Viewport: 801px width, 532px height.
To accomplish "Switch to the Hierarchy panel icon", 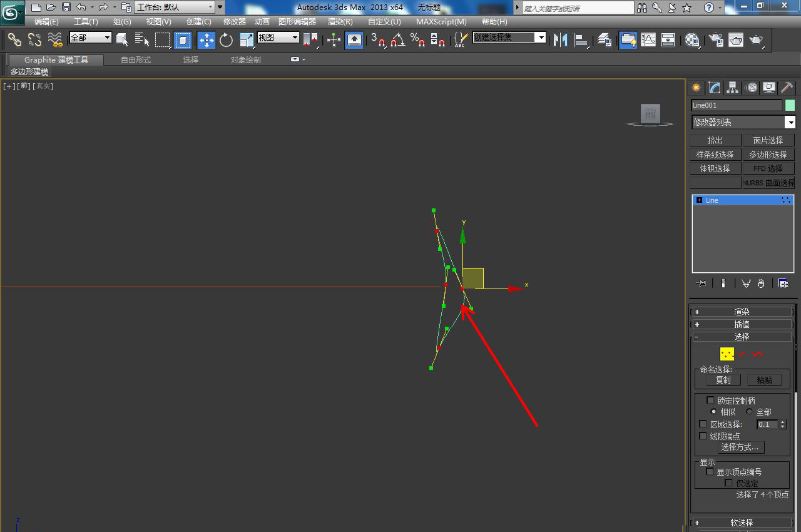I will pyautogui.click(x=732, y=88).
